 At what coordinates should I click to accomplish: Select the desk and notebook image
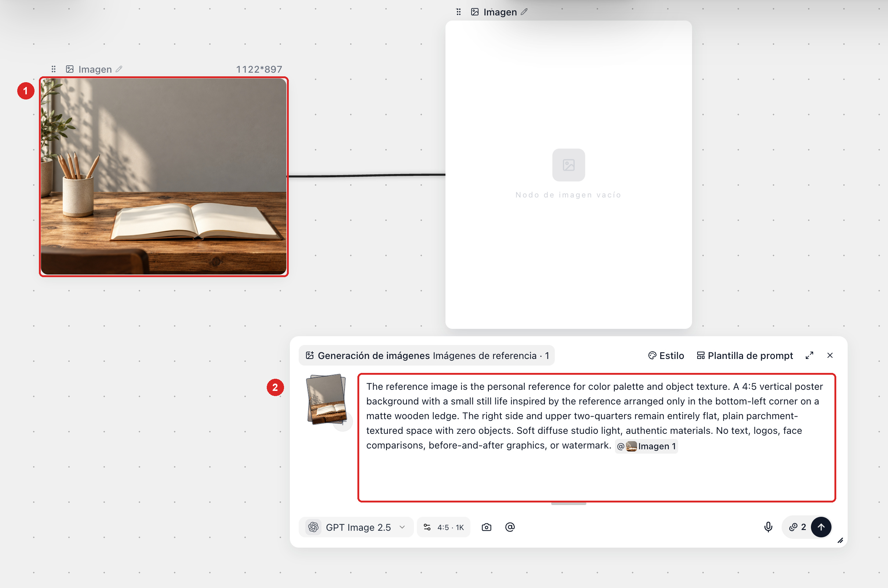164,176
